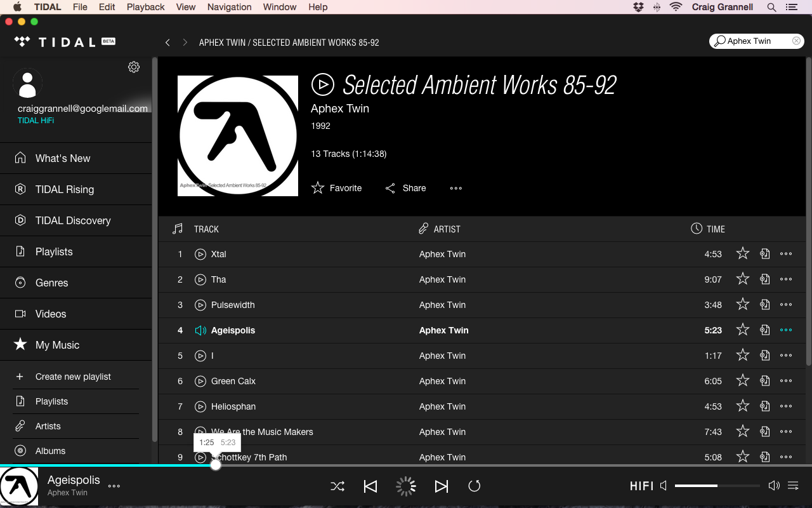Favorite the track Green Calx
812x508 pixels.
743,380
